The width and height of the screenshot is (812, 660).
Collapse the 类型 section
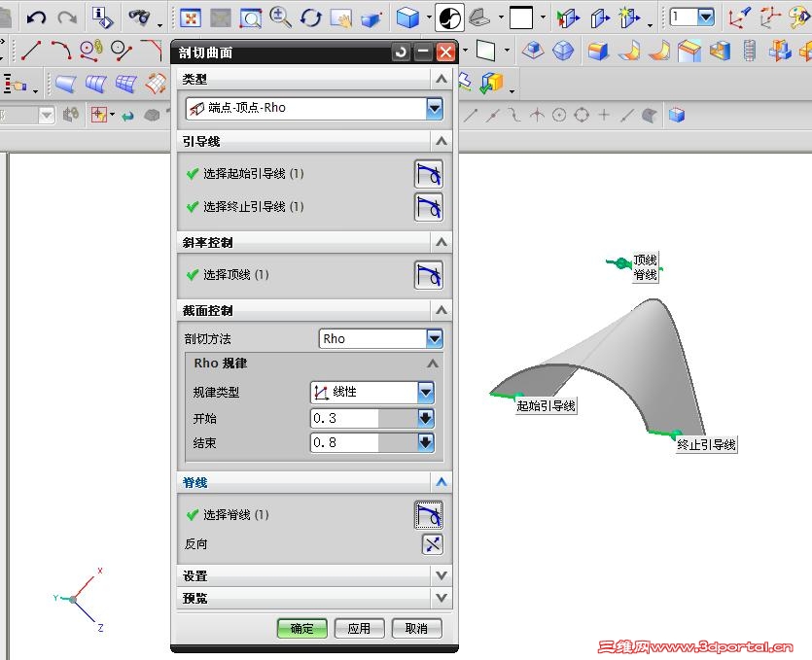(441, 79)
